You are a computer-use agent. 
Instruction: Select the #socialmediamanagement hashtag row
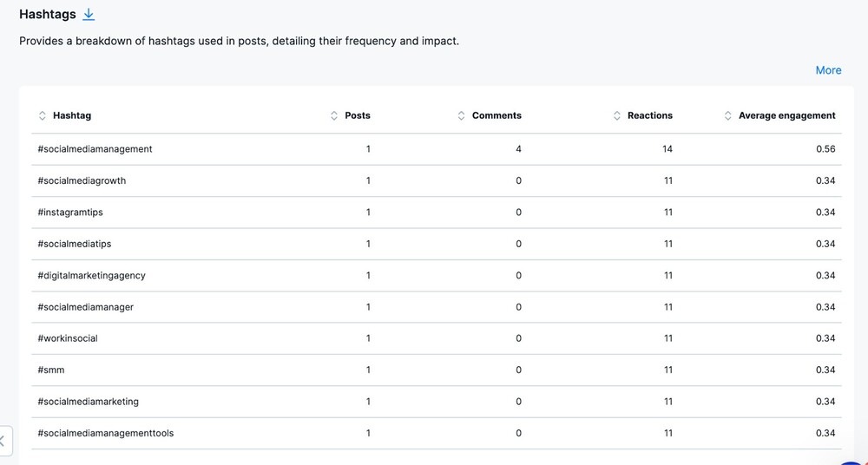437,149
